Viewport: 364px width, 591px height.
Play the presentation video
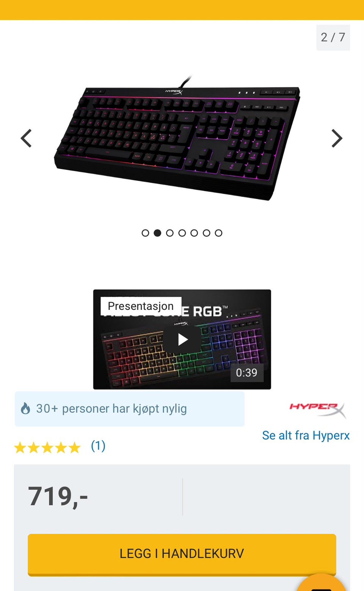[182, 339]
